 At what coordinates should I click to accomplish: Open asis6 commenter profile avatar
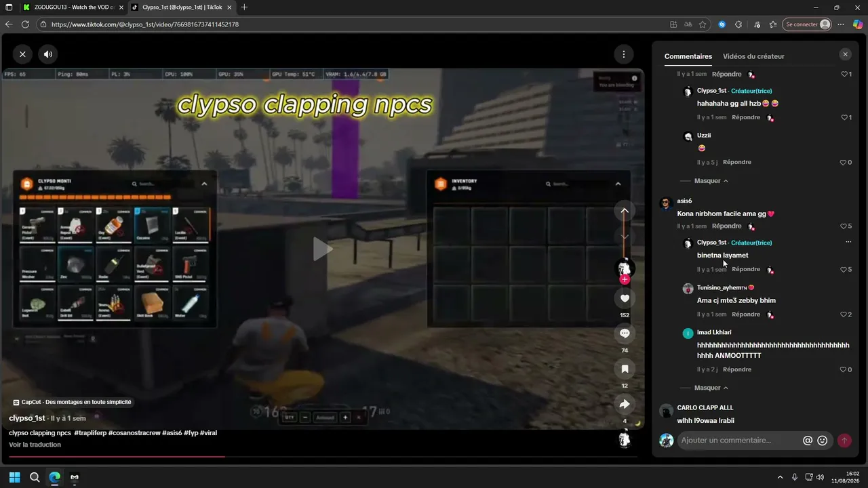665,203
